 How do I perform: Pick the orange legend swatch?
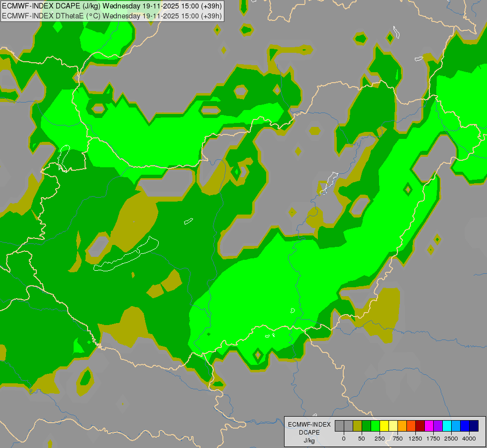(x=402, y=426)
